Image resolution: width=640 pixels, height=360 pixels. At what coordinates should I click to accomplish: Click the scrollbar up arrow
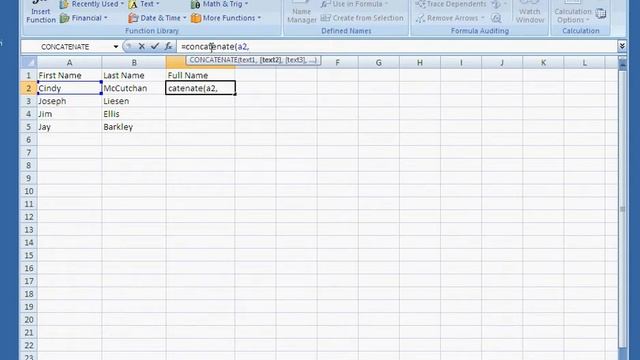pos(622,65)
